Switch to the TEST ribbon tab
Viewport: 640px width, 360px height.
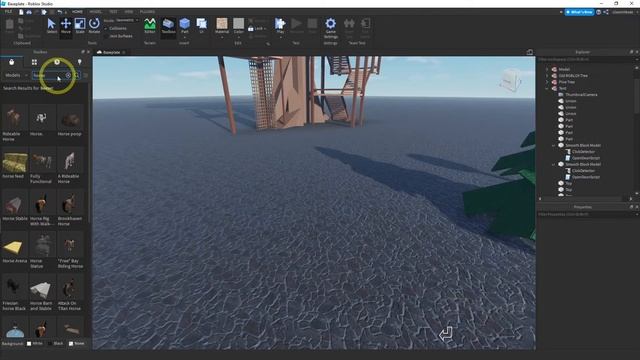[x=113, y=12]
